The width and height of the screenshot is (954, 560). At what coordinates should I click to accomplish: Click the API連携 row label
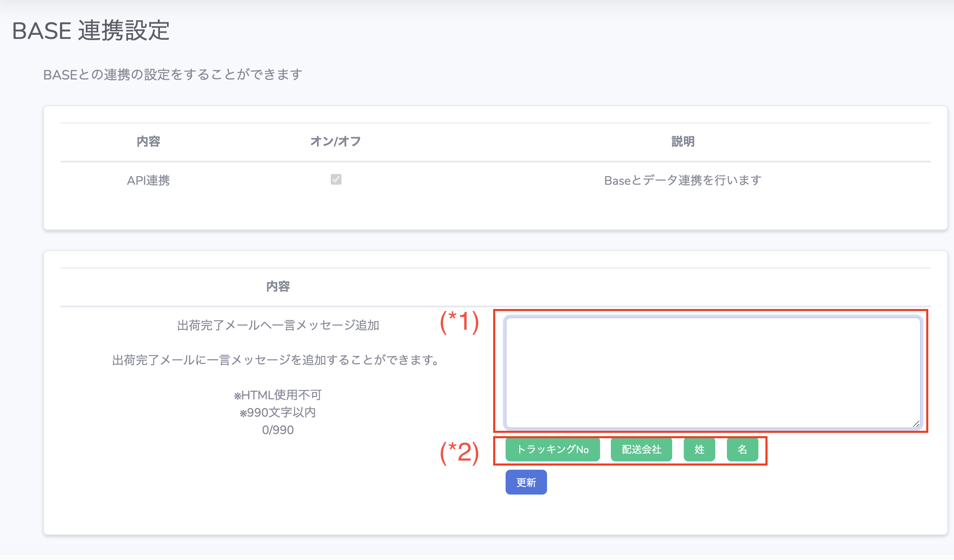coord(148,181)
